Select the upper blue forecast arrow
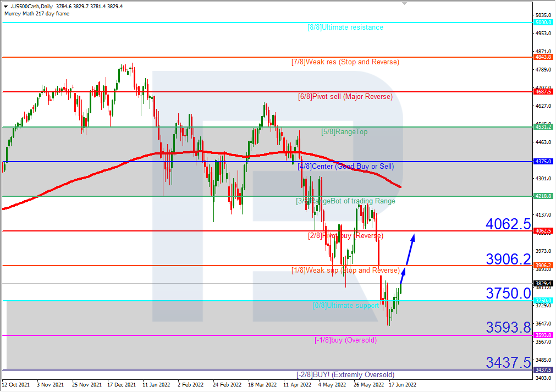 point(410,250)
